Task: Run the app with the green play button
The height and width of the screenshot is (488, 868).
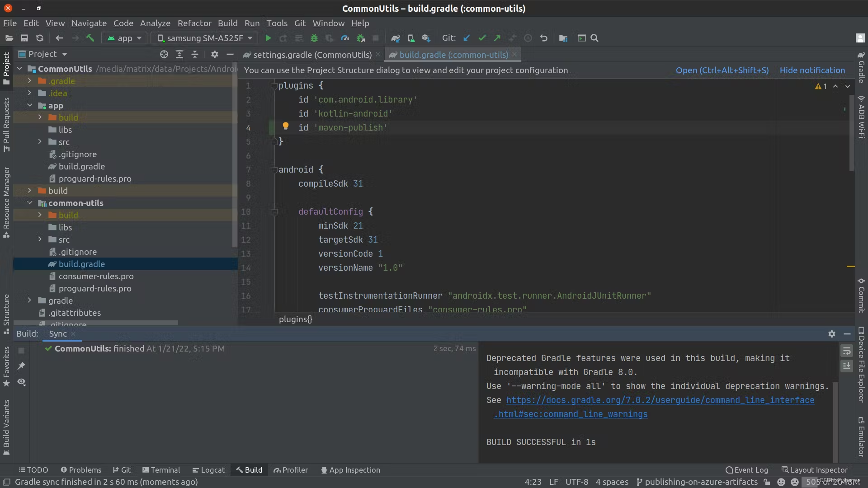Action: (x=268, y=38)
